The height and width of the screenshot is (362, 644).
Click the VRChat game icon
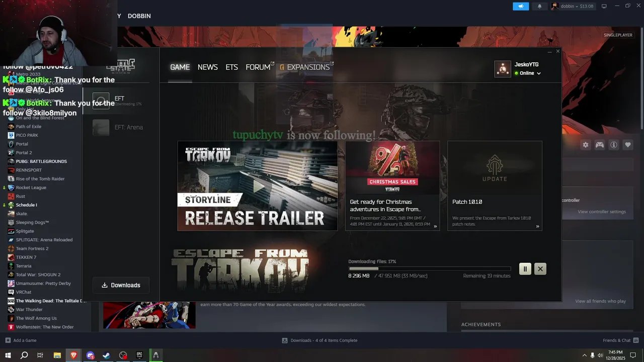click(x=11, y=292)
